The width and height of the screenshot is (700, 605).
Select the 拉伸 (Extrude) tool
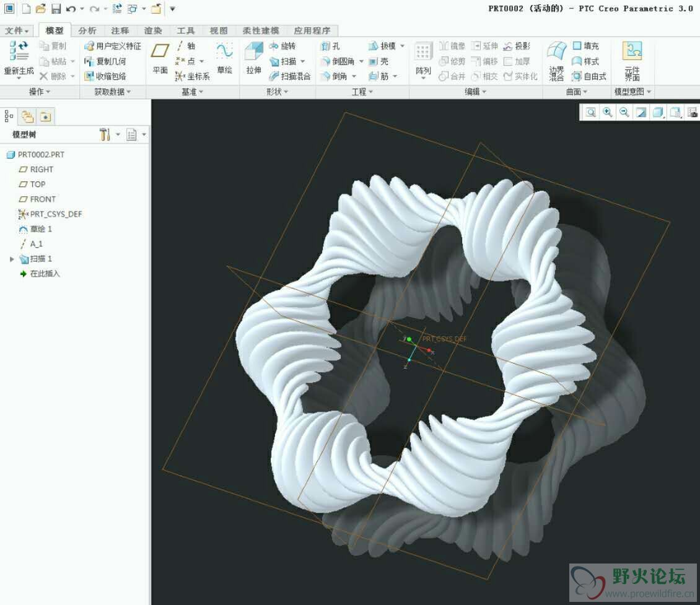click(253, 58)
